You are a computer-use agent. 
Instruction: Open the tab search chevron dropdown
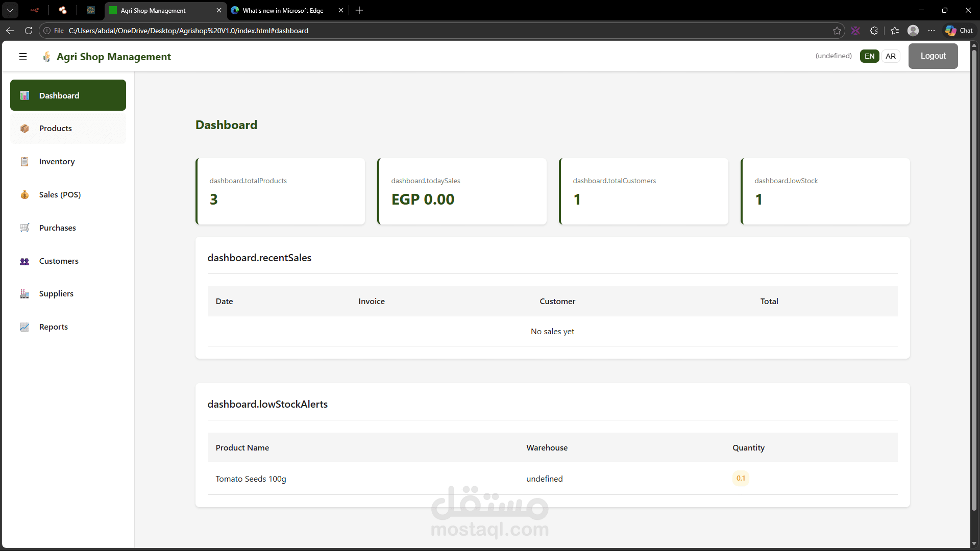pos(10,10)
